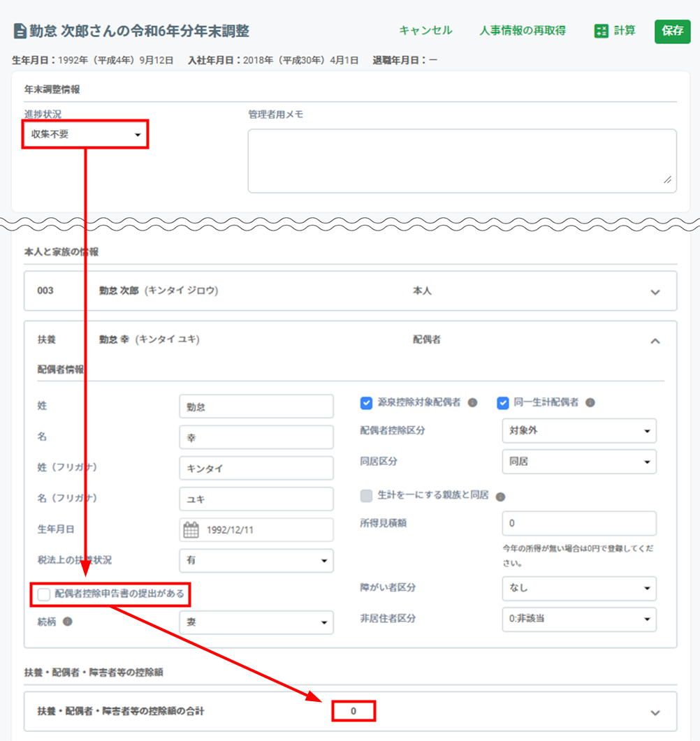
Task: Click 勤怠 幸 (キンタイ ユキ) name text
Action: click(x=150, y=339)
